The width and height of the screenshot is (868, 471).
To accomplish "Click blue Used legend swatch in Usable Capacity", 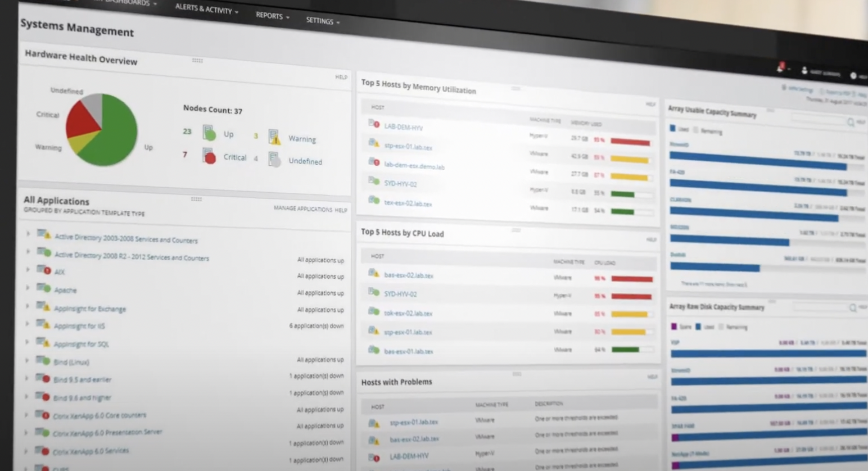I will tap(672, 128).
